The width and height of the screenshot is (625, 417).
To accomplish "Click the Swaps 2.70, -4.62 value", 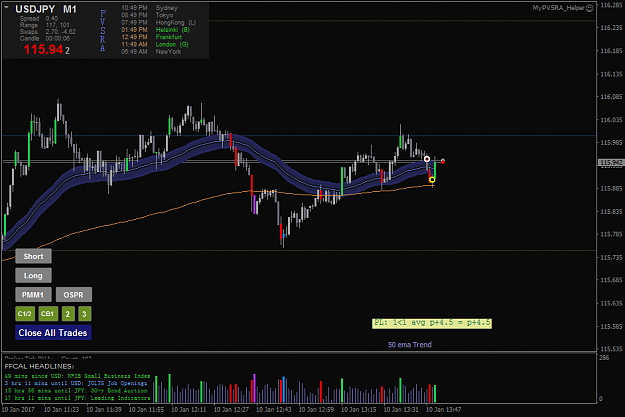I will pos(47,31).
